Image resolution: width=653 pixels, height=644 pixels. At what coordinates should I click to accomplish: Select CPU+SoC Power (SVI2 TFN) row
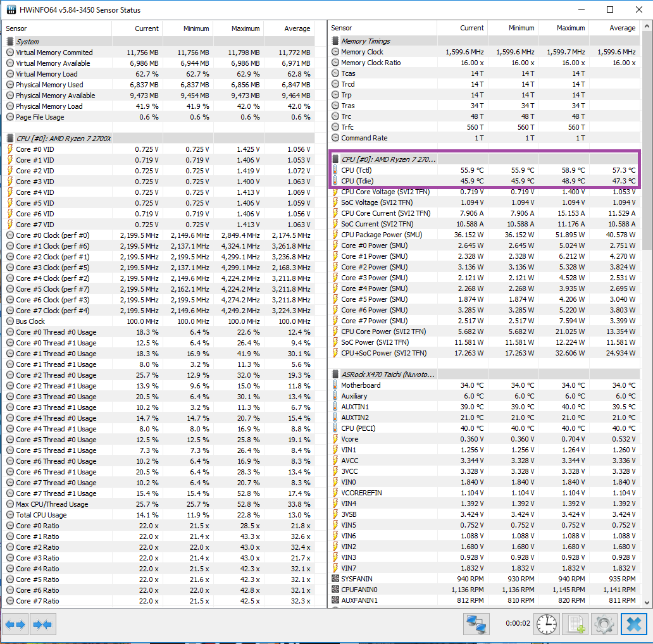pos(484,353)
